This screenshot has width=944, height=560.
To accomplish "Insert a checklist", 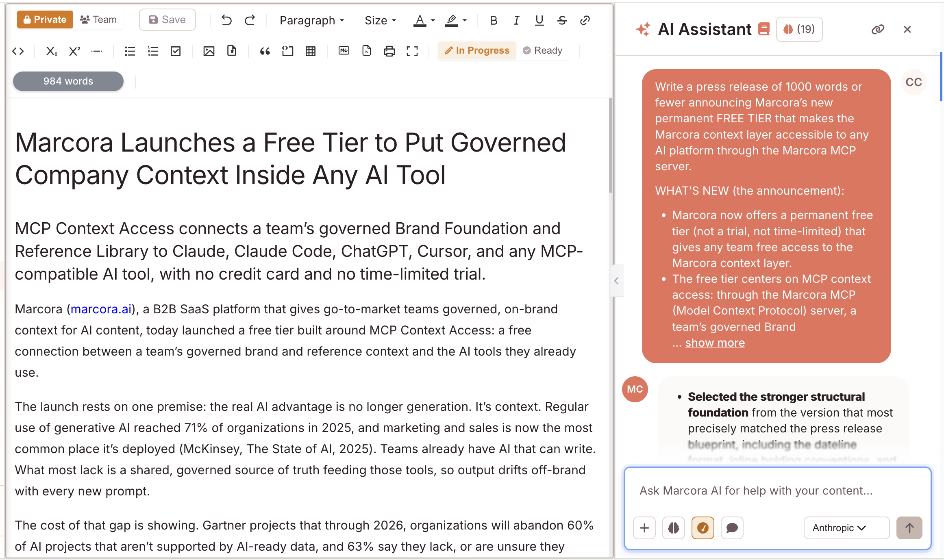I will (176, 51).
